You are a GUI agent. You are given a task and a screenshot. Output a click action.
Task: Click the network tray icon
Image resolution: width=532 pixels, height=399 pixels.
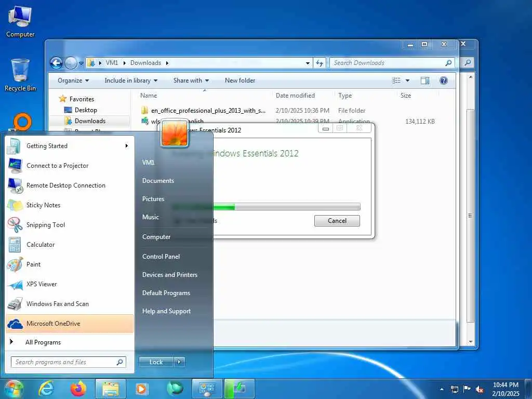click(454, 389)
